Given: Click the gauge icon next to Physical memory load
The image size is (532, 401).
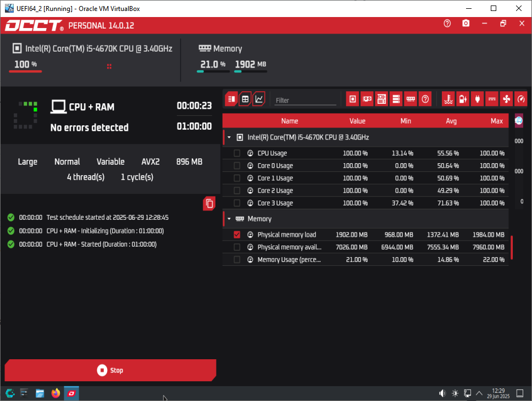Looking at the screenshot, I should tap(250, 235).
